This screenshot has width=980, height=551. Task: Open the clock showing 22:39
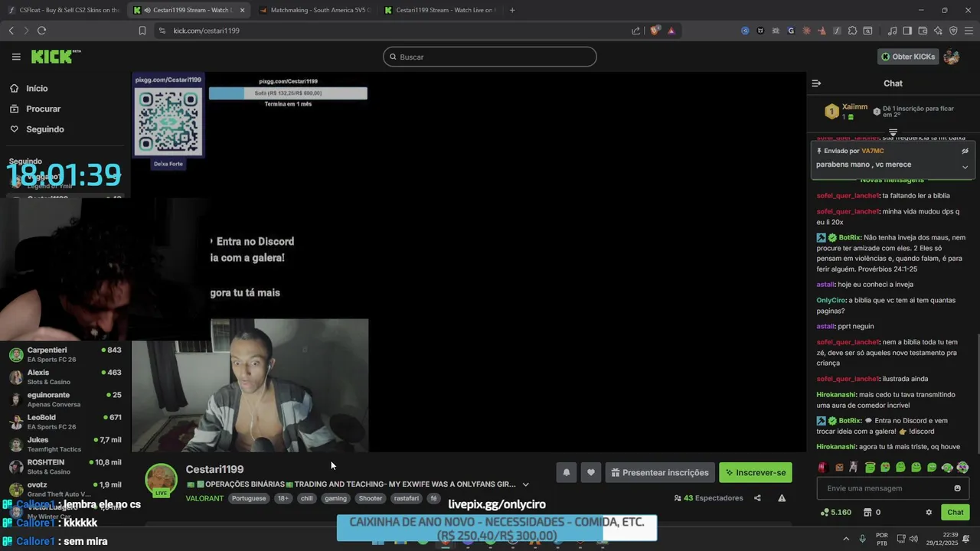[944, 539]
